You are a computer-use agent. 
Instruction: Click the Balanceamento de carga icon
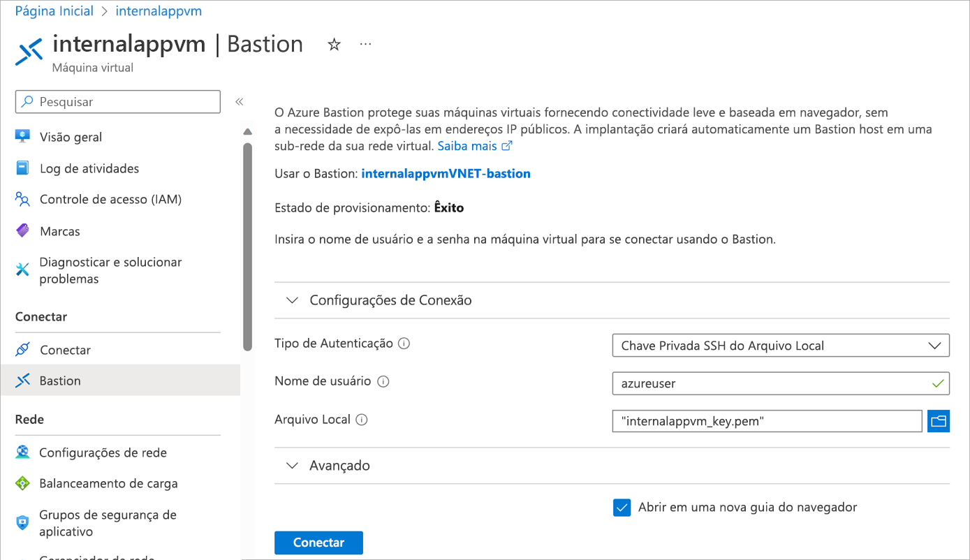[x=23, y=483]
